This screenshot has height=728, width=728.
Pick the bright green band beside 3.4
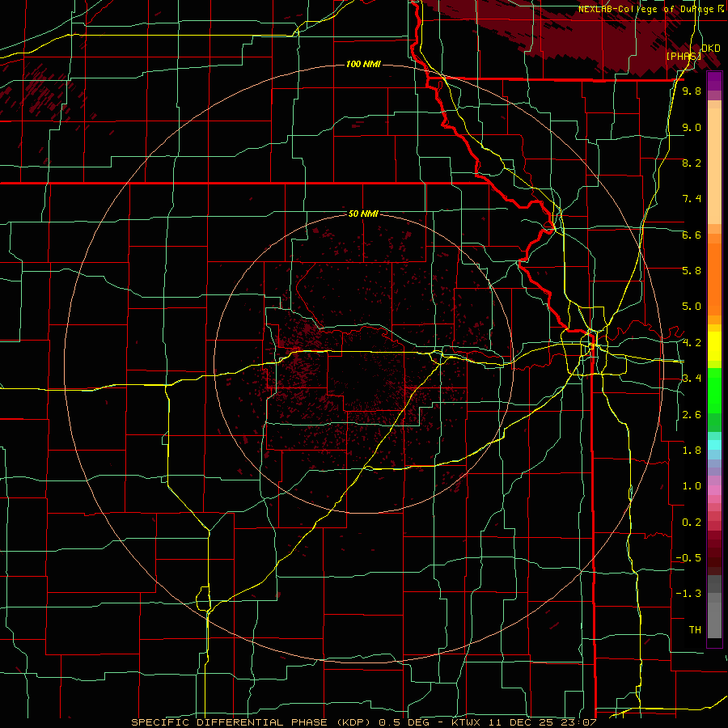(714, 390)
